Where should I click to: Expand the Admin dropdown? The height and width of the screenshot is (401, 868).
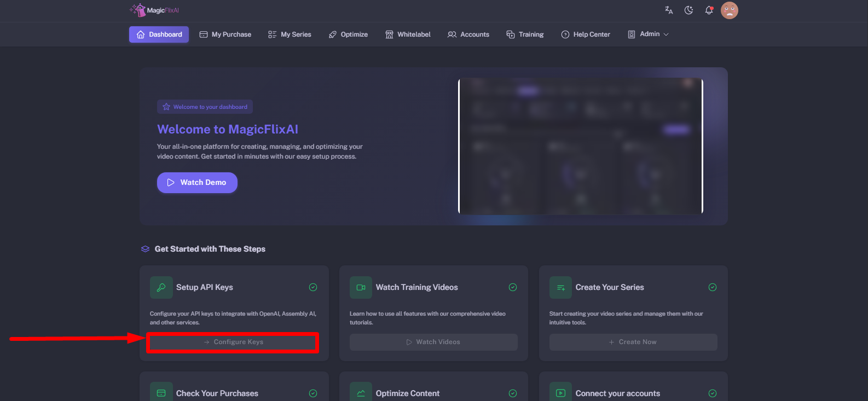pyautogui.click(x=648, y=34)
